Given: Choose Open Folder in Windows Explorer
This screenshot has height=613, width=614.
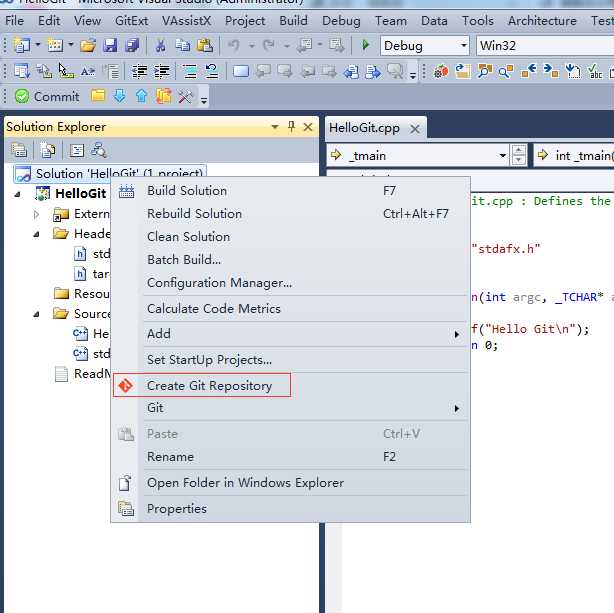Looking at the screenshot, I should click(x=291, y=483).
